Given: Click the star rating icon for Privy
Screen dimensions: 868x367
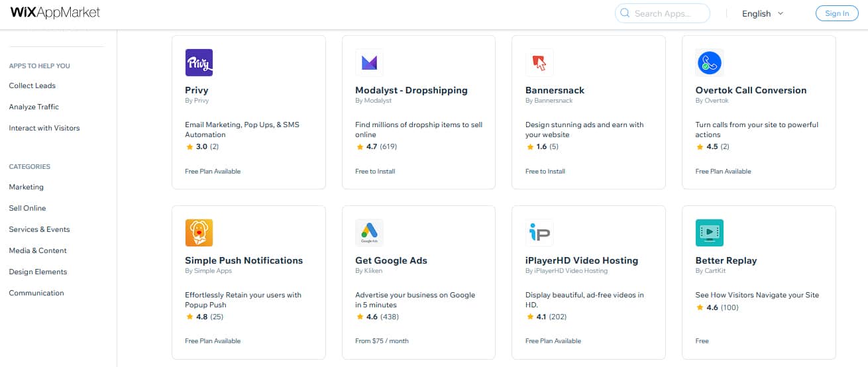Looking at the screenshot, I should point(190,147).
